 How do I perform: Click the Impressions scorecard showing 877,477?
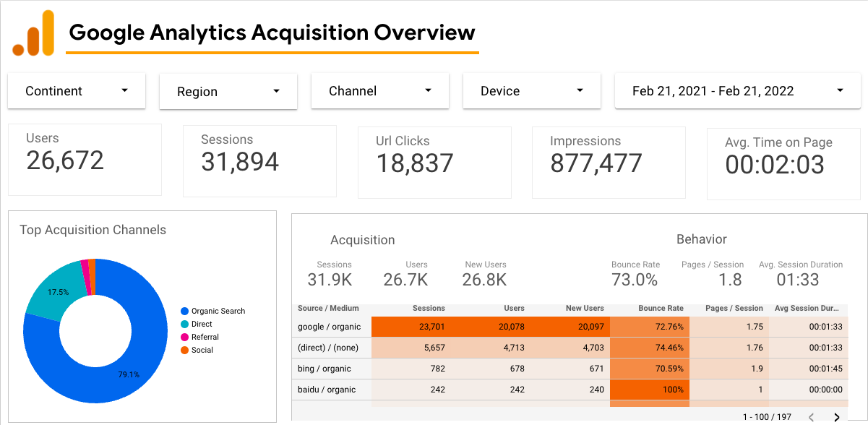[x=609, y=163]
